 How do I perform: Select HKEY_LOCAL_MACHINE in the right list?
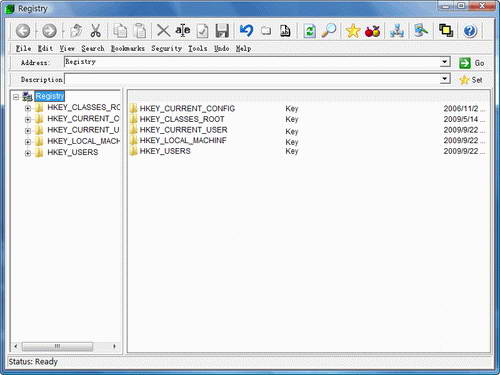(183, 140)
